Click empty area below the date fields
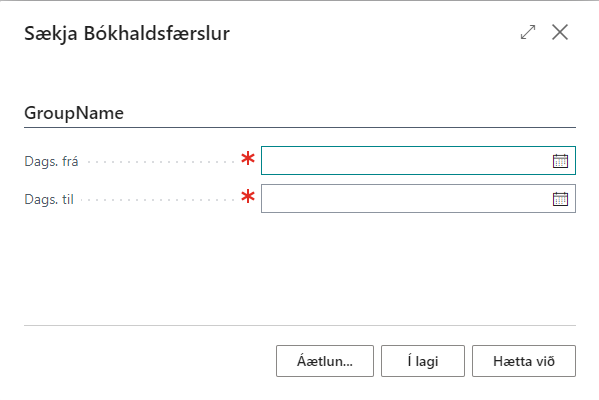 click(300, 267)
